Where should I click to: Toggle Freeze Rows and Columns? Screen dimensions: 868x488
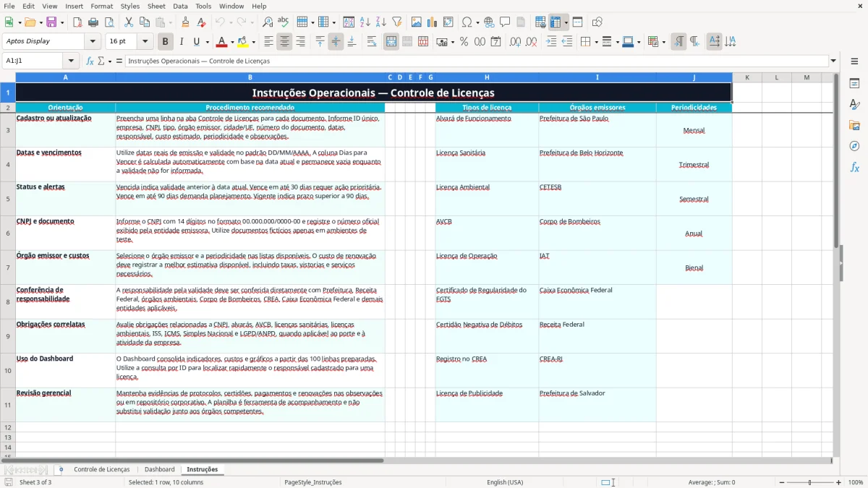(556, 22)
